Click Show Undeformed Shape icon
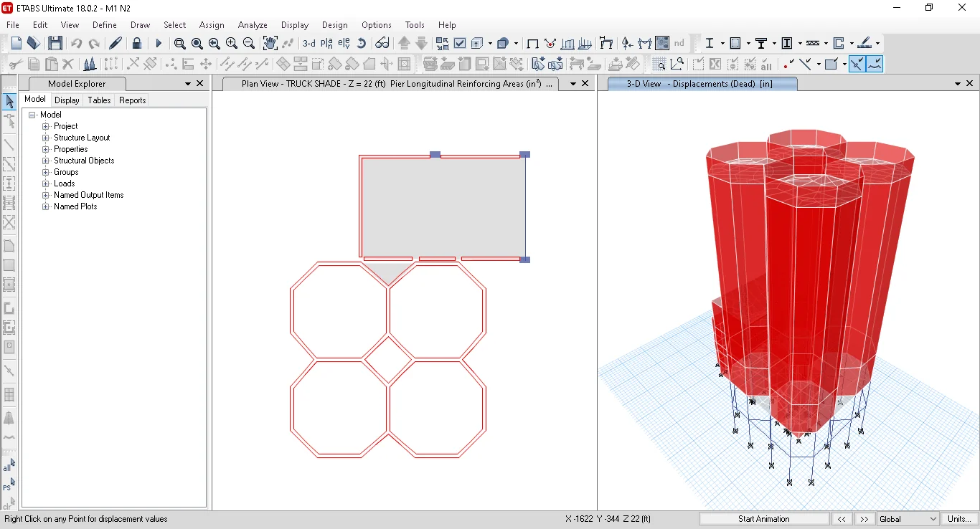 (x=533, y=44)
